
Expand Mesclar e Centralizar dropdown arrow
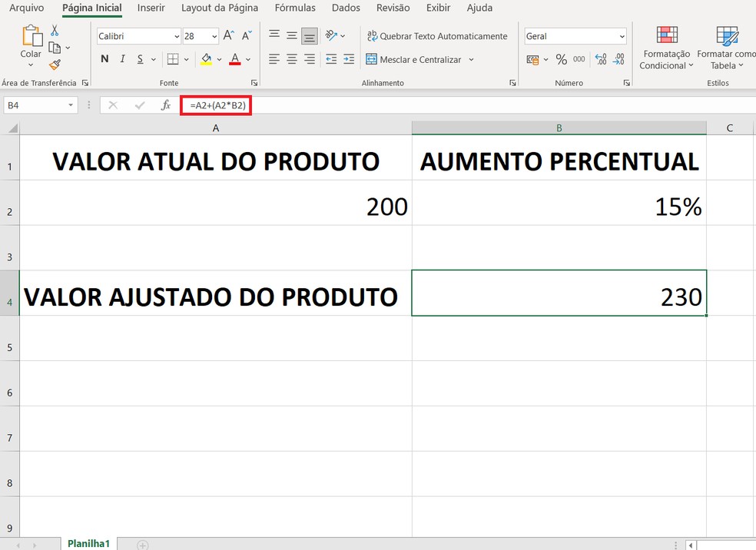471,59
